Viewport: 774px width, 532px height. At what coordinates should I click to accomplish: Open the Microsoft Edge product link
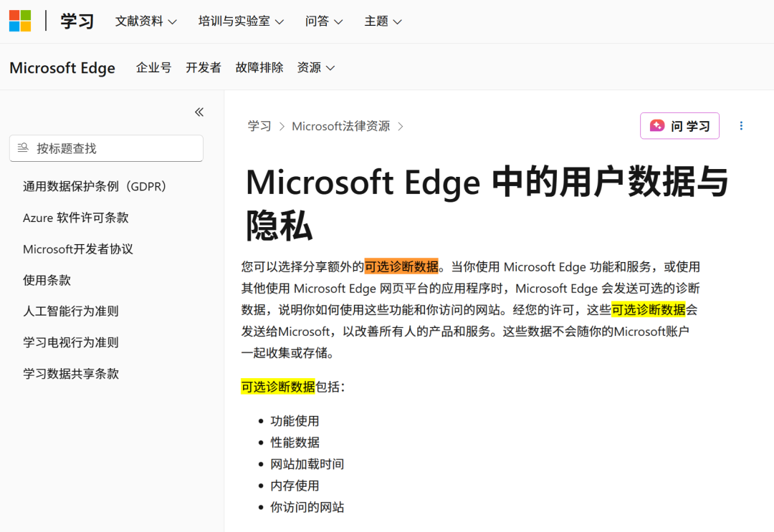(x=62, y=67)
